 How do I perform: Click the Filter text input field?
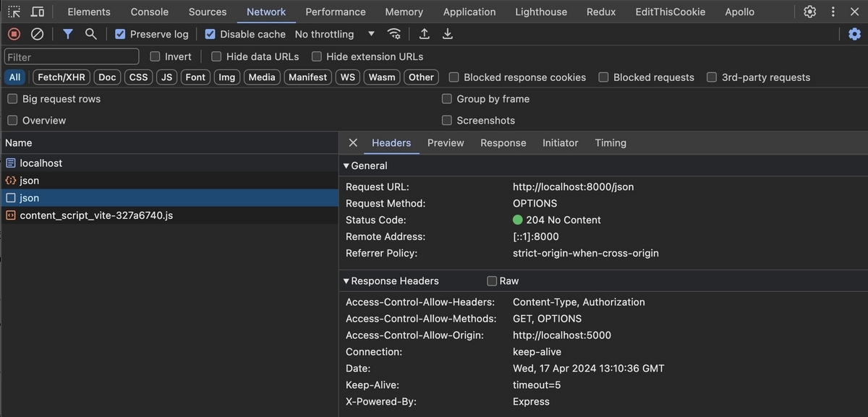pyautogui.click(x=72, y=56)
